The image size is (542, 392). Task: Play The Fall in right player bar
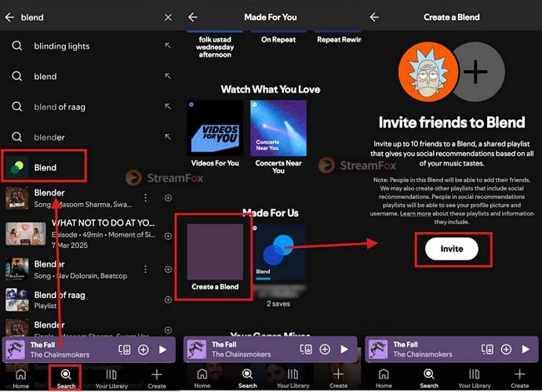526,350
